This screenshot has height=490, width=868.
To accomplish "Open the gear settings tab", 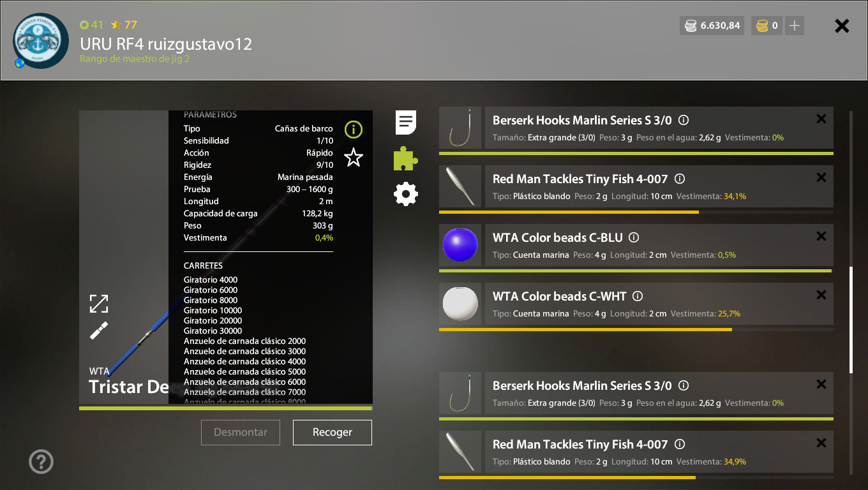I will pyautogui.click(x=406, y=194).
